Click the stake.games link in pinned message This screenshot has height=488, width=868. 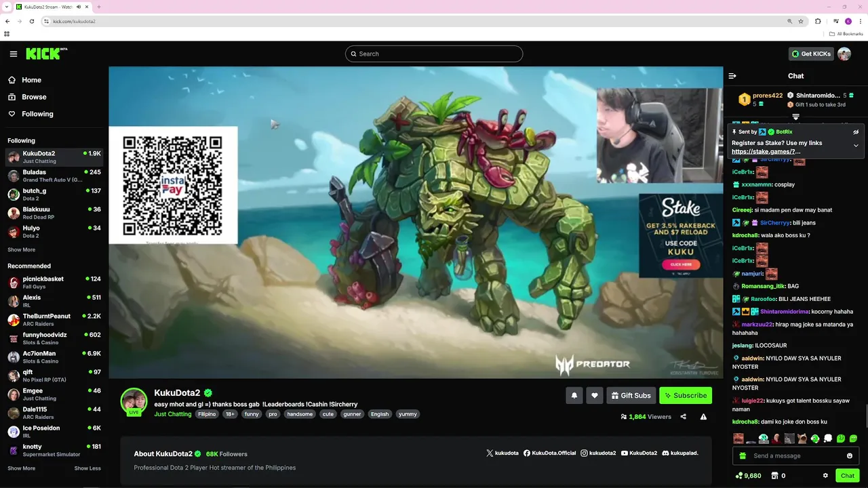pos(766,152)
